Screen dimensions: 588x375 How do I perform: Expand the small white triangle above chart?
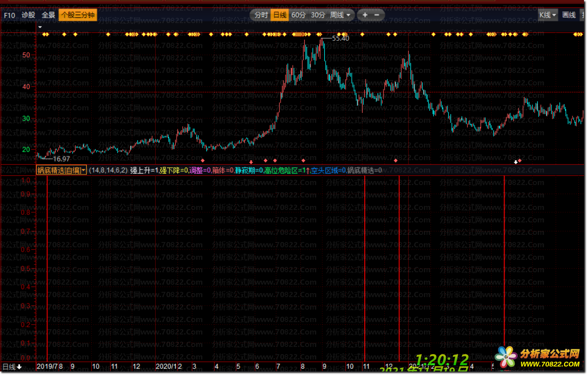click(x=40, y=27)
